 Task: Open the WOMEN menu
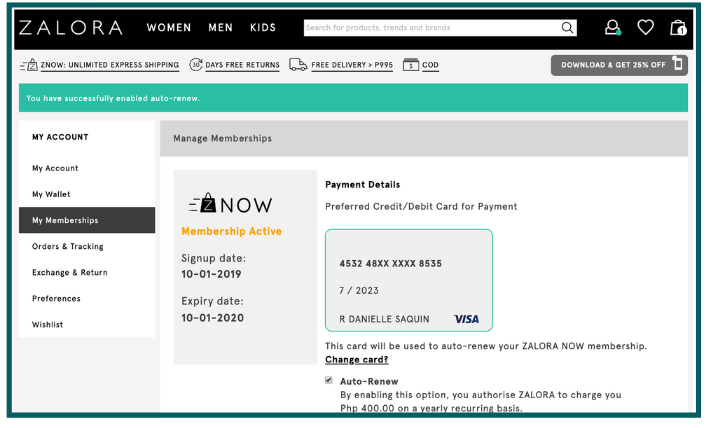point(169,28)
